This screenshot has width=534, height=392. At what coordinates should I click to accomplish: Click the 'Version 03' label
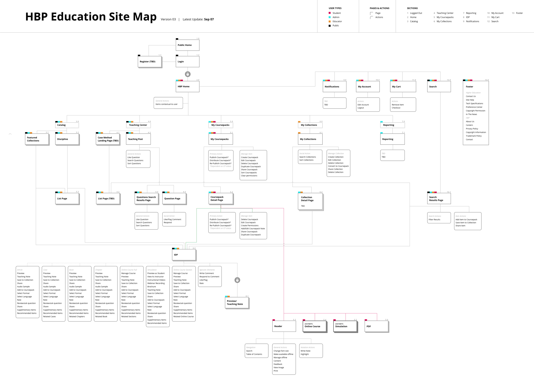pyautogui.click(x=168, y=19)
